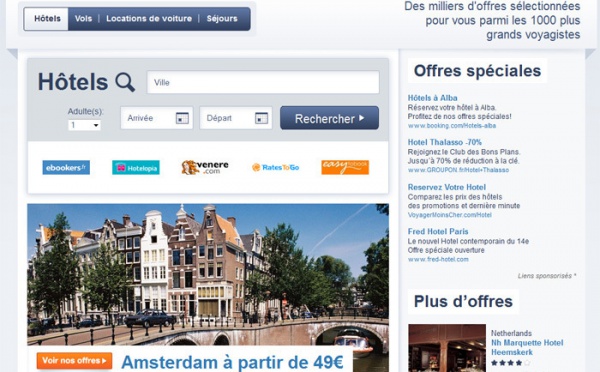Click the ebookers.fr logo
This screenshot has height=372, width=600.
click(66, 168)
